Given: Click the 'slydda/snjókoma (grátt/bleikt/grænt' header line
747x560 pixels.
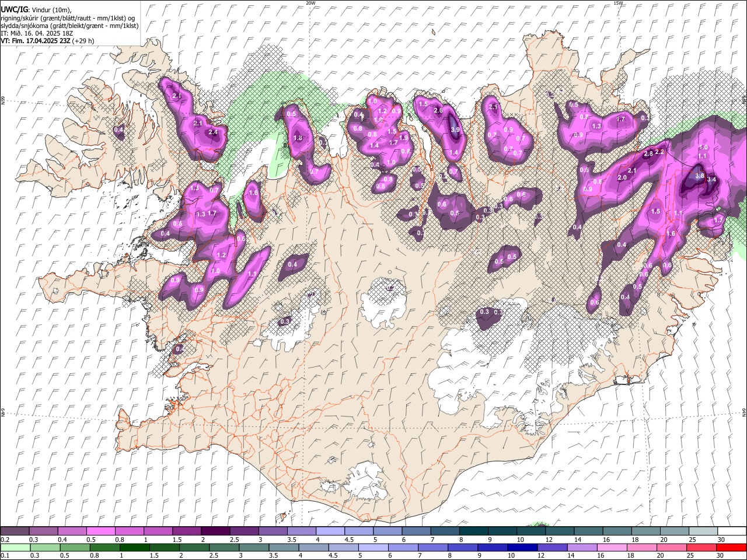Looking at the screenshot, I should (x=69, y=25).
